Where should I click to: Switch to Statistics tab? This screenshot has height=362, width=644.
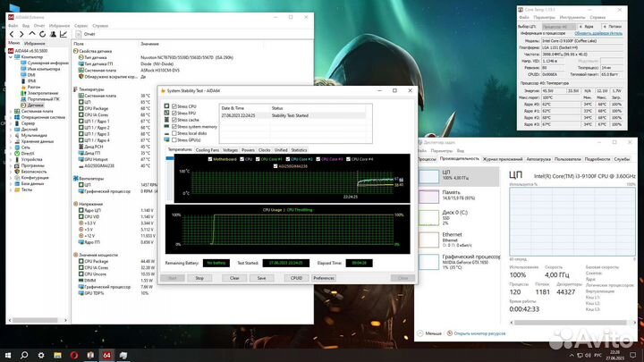click(x=299, y=150)
